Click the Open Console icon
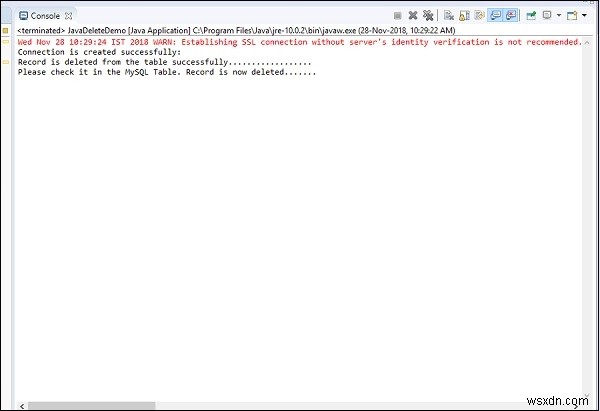This screenshot has width=600, height=411. (x=572, y=15)
